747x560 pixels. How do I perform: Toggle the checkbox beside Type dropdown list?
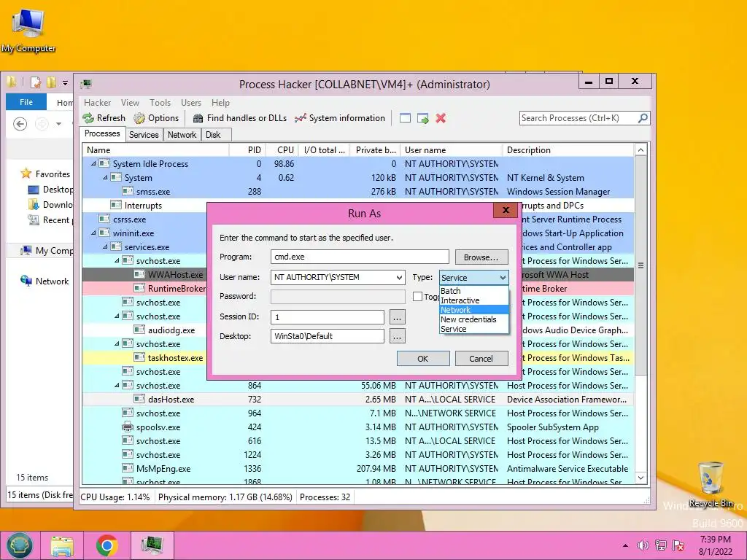pyautogui.click(x=418, y=296)
